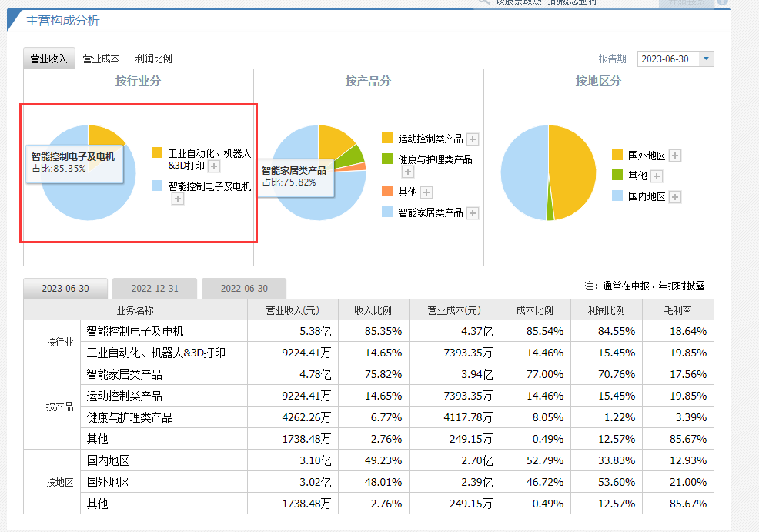Switch to the 利润比例 tab
This screenshot has height=532, width=759.
pos(154,58)
